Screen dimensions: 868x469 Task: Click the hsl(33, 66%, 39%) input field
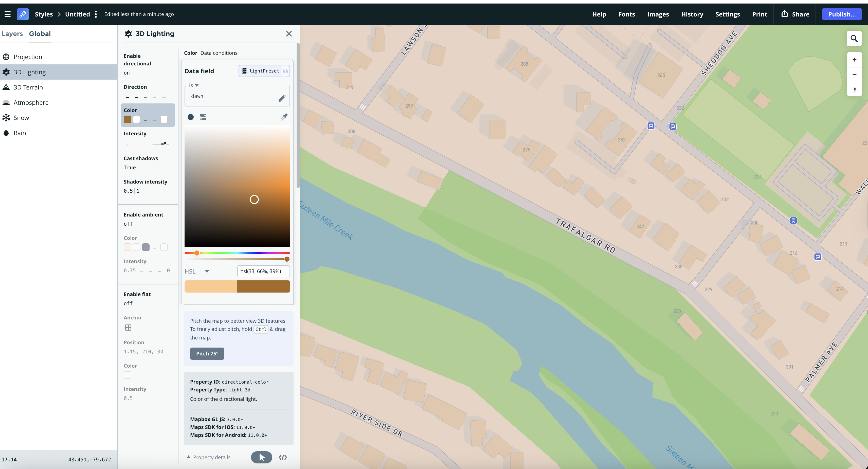[263, 271]
